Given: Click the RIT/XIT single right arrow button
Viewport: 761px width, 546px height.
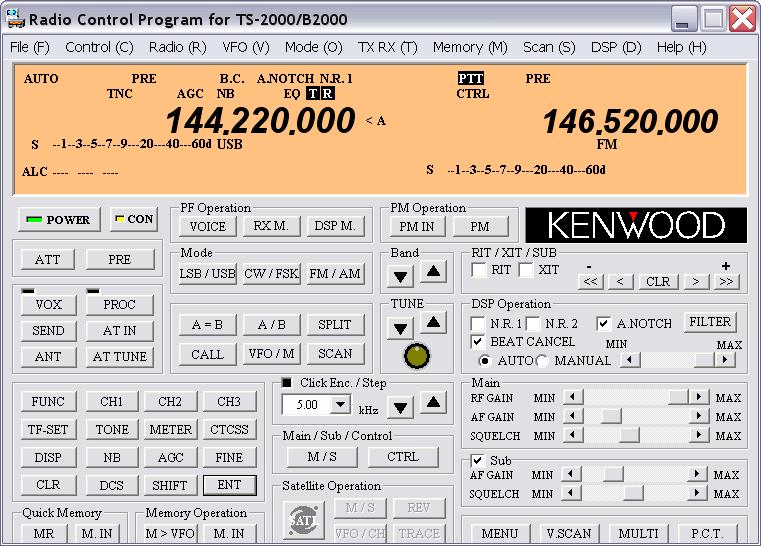Looking at the screenshot, I should click(x=696, y=281).
